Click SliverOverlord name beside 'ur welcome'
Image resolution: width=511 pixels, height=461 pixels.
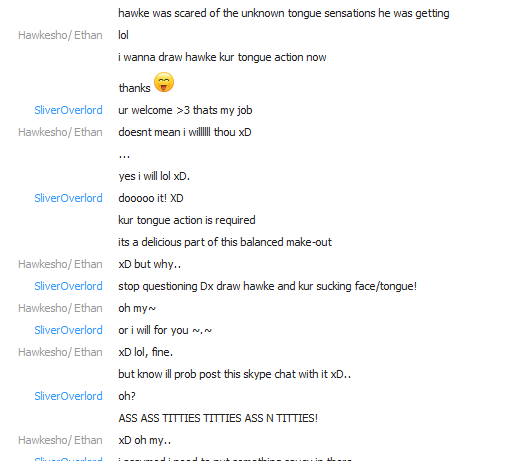click(68, 110)
